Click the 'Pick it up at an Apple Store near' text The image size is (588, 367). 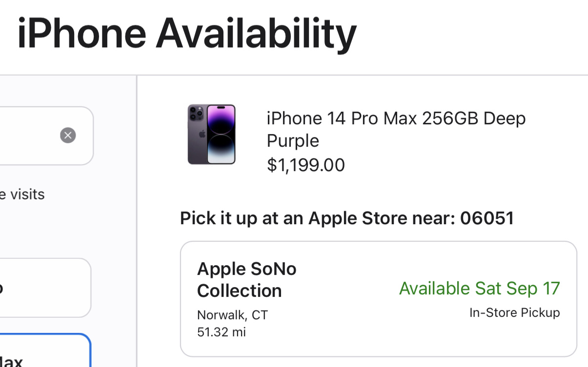click(318, 218)
